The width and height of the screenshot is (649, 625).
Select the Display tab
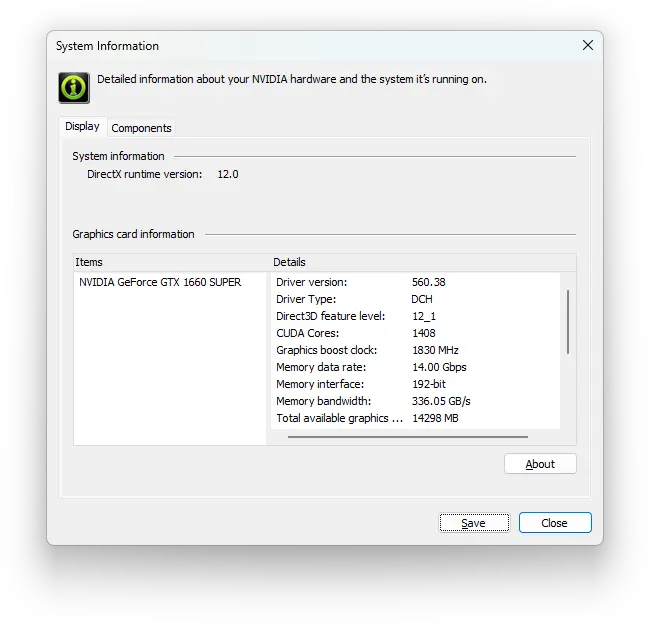[82, 126]
